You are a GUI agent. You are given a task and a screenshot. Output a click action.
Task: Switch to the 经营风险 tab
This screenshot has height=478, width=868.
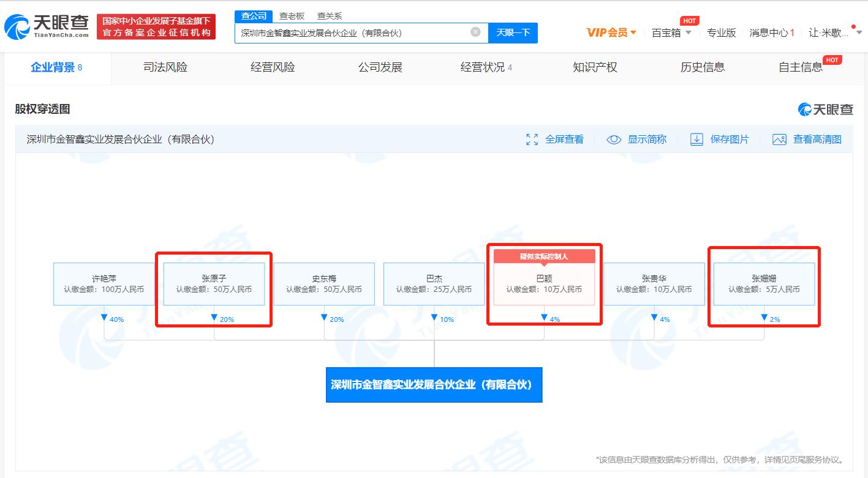tap(273, 67)
